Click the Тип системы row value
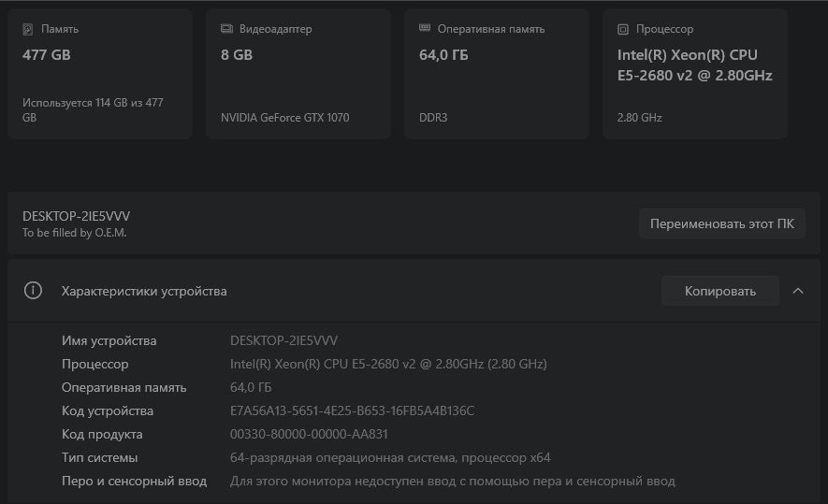 coord(390,458)
